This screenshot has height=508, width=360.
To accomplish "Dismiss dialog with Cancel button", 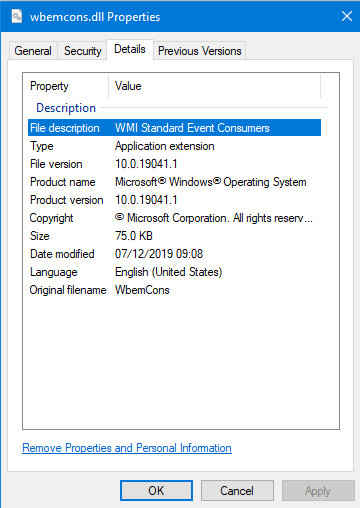I will point(237,490).
